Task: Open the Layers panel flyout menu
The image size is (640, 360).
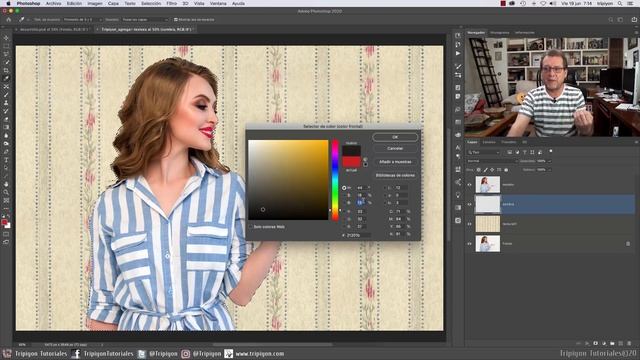Action: [x=636, y=142]
